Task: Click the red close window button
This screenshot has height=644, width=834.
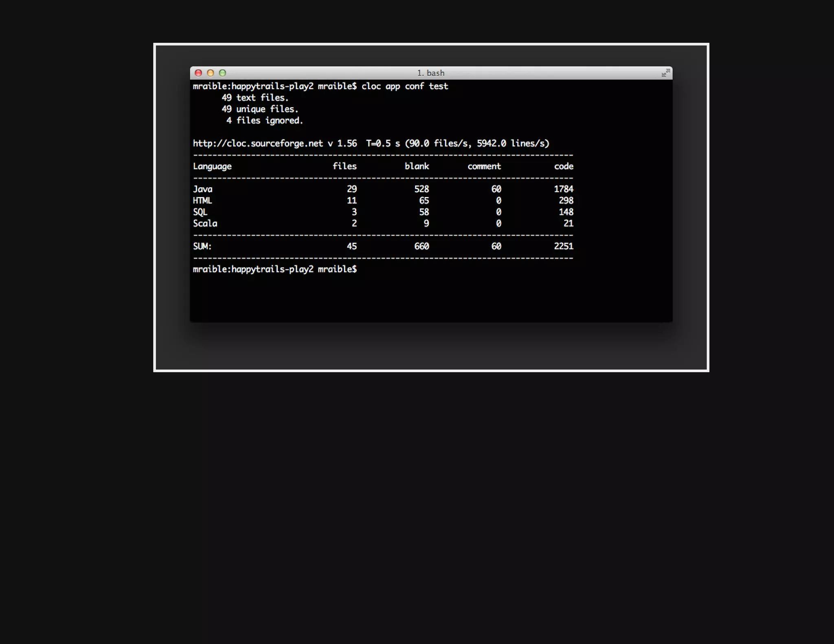Action: click(198, 73)
